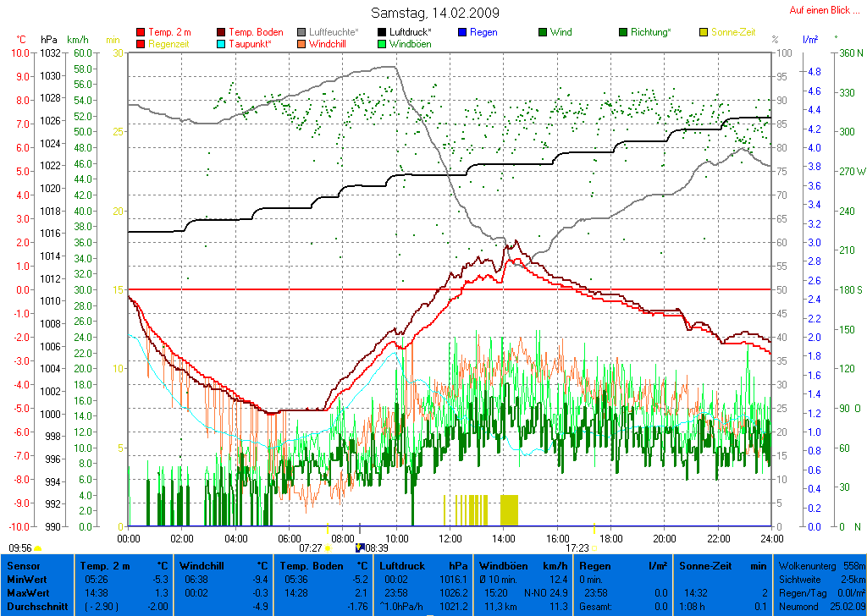The width and height of the screenshot is (867, 616).
Task: Click the green Wind legend square
Action: tap(543, 32)
